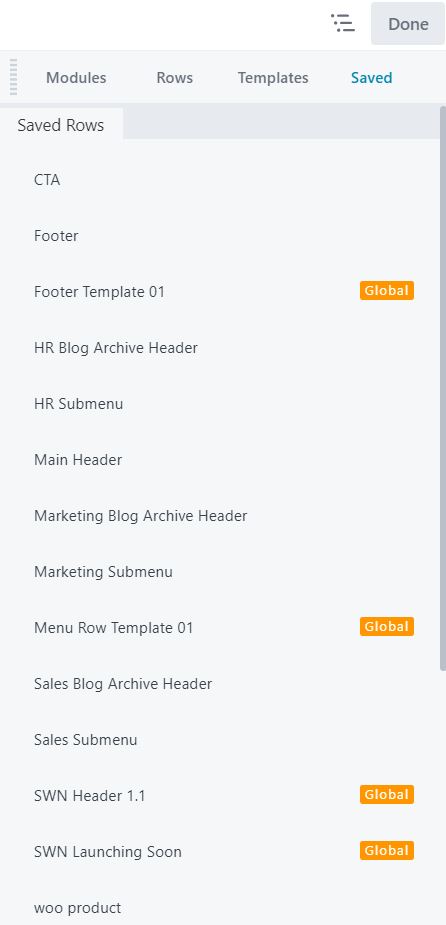
Task: Select the woo product saved row
Action: click(x=219, y=907)
